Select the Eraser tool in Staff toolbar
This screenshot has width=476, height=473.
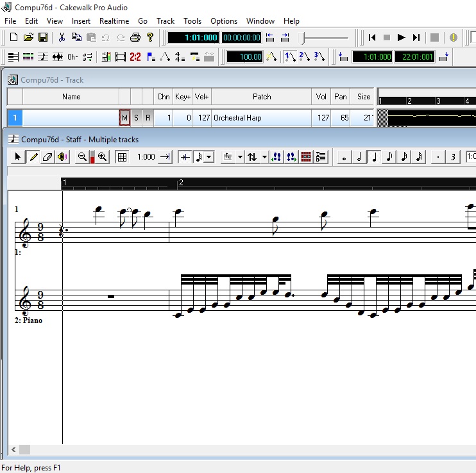47,157
